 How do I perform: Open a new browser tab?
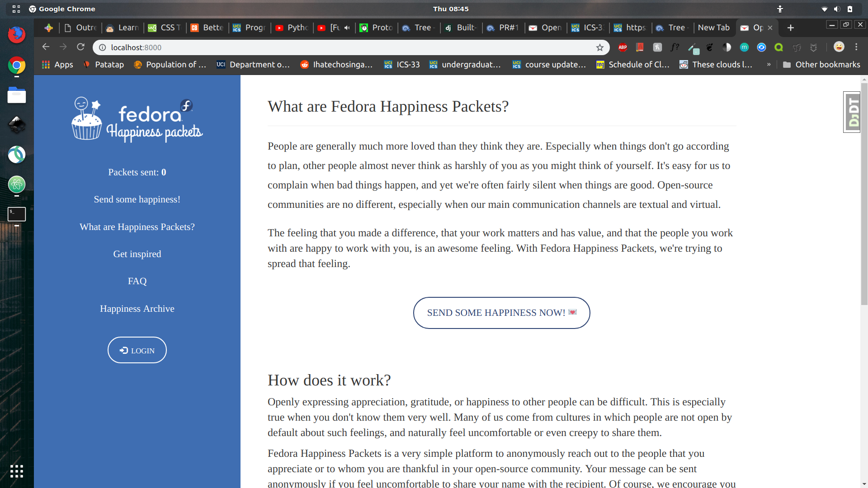[791, 28]
